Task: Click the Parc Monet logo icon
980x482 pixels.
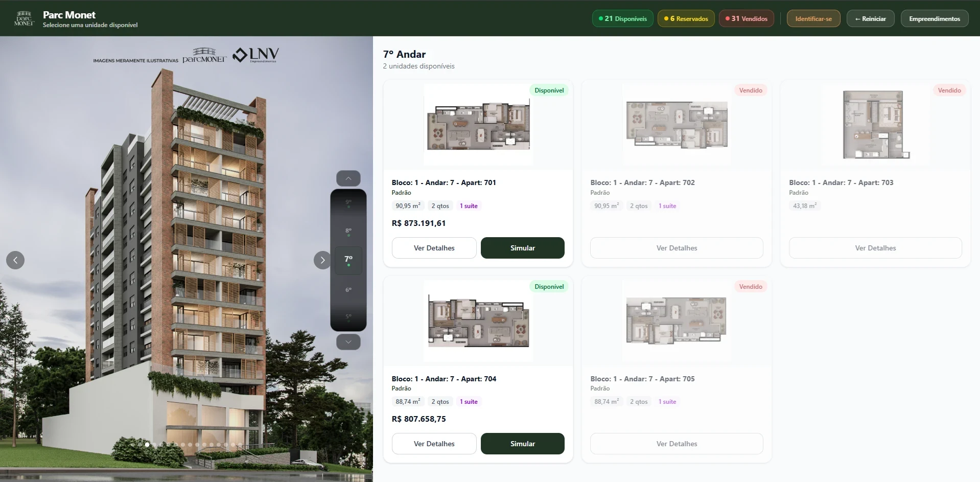Action: 24,18
